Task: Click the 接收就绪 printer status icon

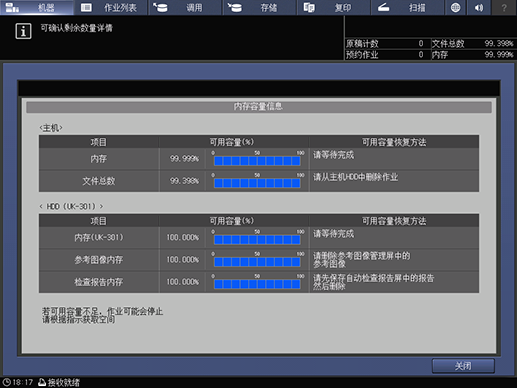Action: tap(42, 382)
